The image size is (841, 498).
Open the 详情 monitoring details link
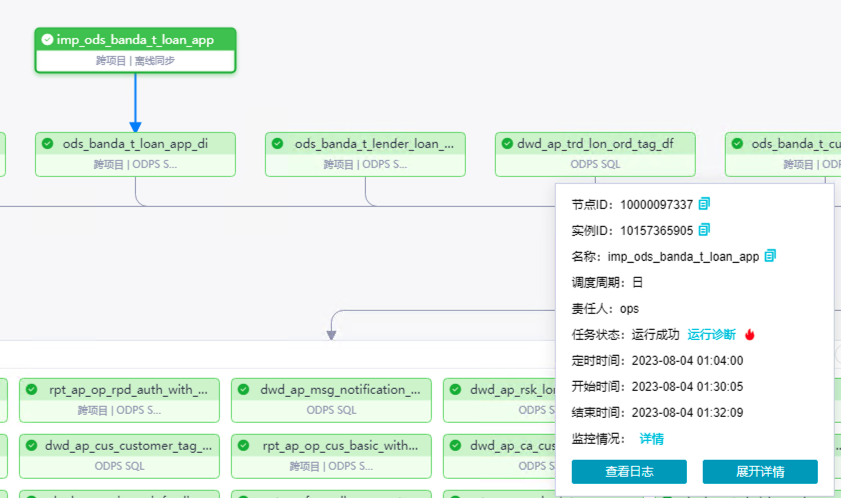(652, 439)
